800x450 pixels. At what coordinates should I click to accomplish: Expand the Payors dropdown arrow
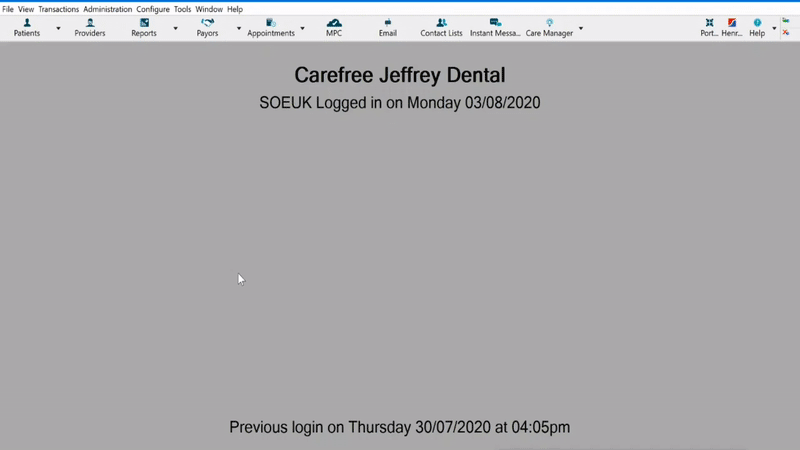pos(238,28)
